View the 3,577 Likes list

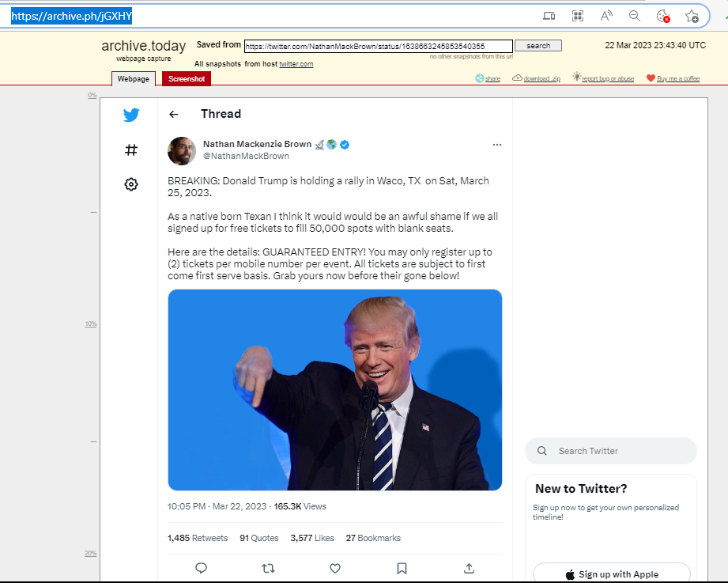pos(312,538)
